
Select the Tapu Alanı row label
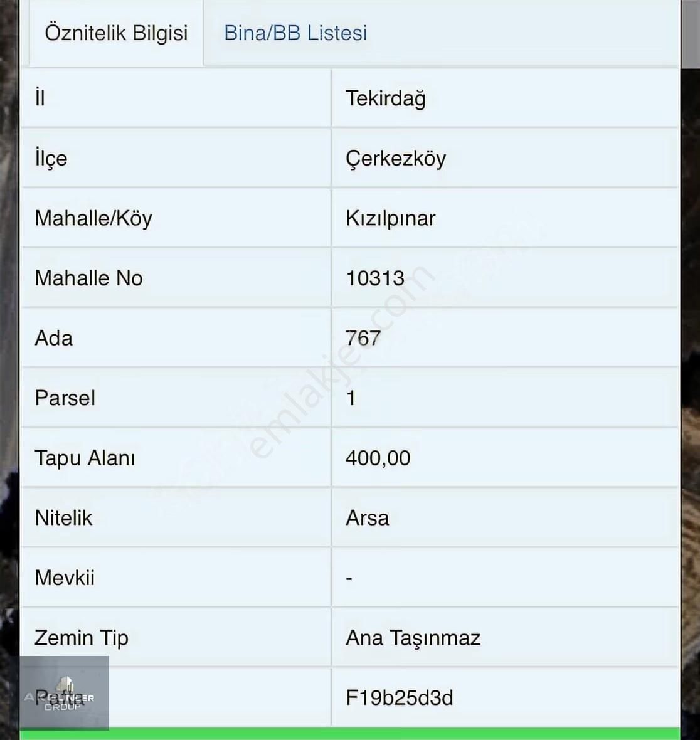(85, 458)
